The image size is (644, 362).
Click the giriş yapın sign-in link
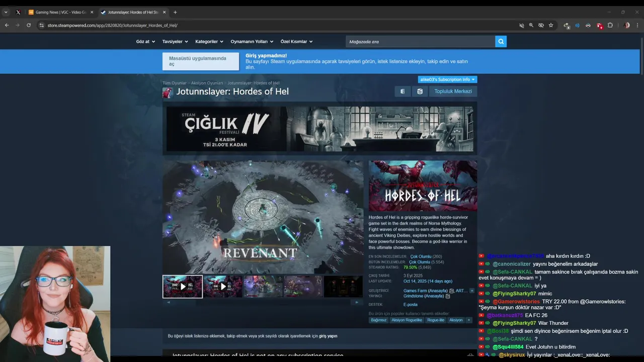(328, 336)
